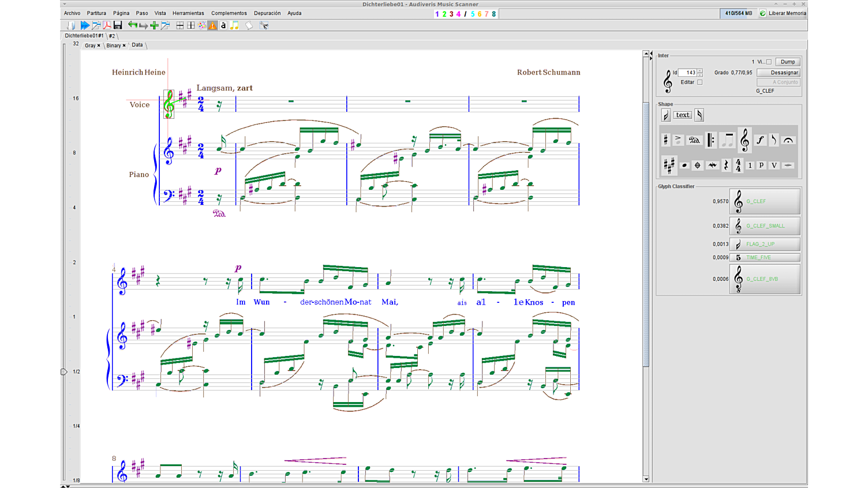Click the scrollbar down arrow
This screenshot has height=488, width=868.
click(x=646, y=479)
